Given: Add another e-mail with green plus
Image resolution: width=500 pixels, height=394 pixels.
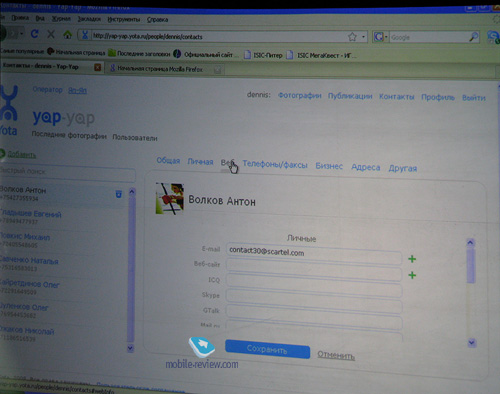Looking at the screenshot, I should (x=412, y=259).
